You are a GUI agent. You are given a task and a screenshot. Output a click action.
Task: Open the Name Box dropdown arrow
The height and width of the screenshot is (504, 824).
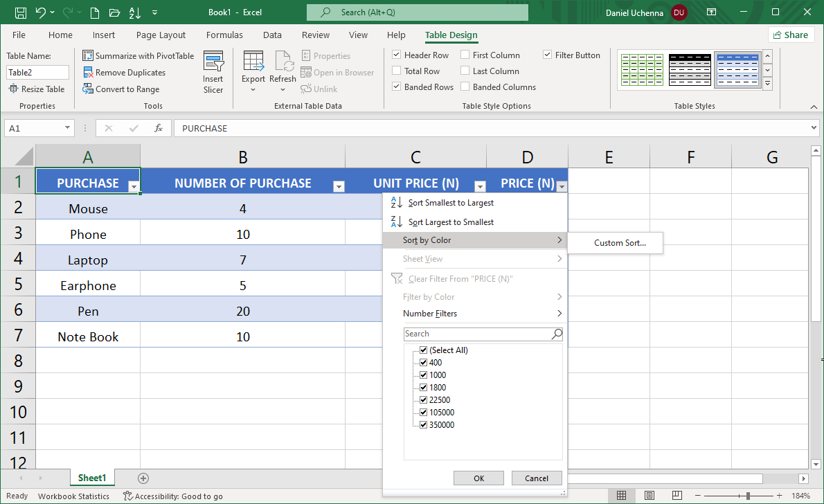[x=68, y=128]
